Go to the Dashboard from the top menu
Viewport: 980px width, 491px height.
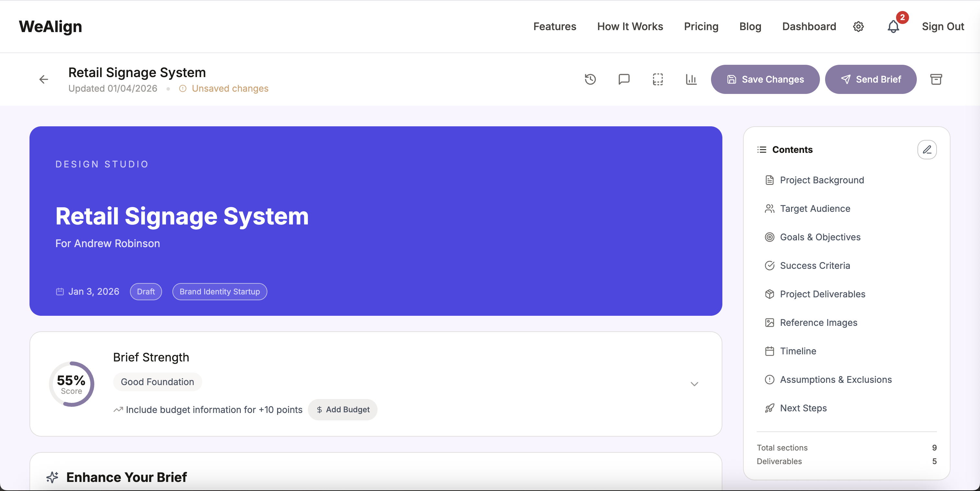809,27
